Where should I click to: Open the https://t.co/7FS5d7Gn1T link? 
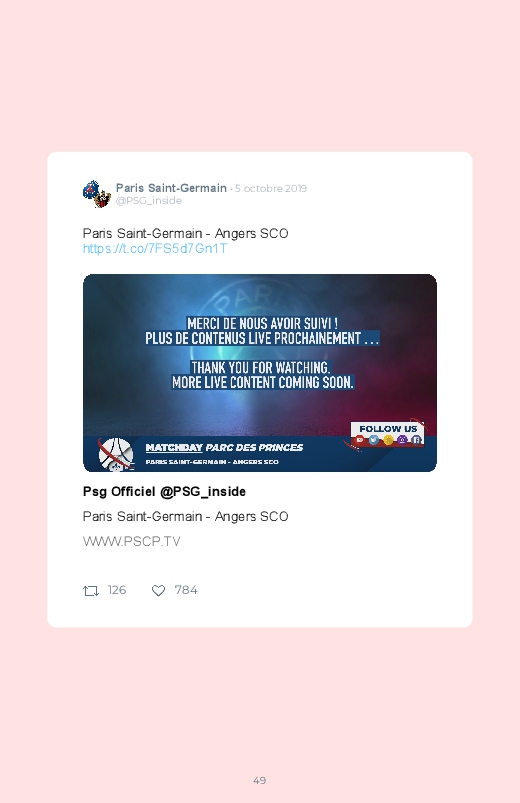coord(155,249)
